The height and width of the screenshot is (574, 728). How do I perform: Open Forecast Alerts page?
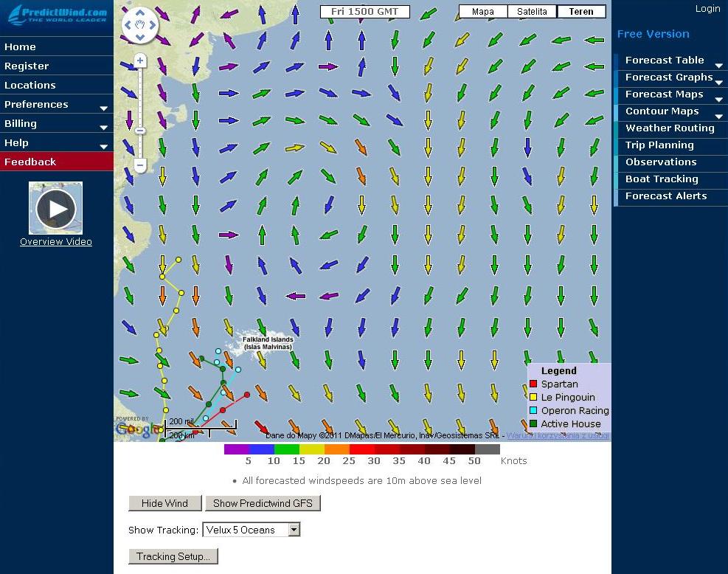671,196
